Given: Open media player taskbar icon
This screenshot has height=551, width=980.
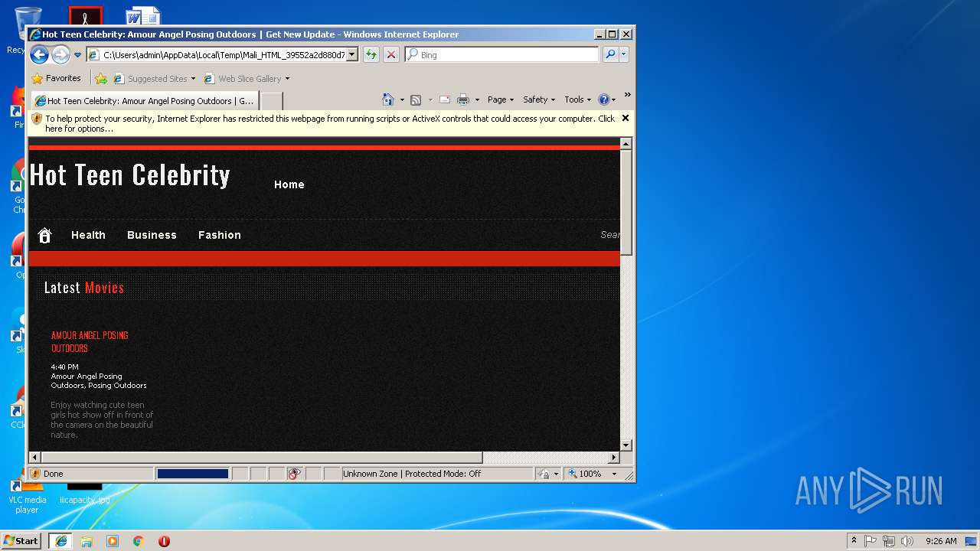Looking at the screenshot, I should coord(113,541).
